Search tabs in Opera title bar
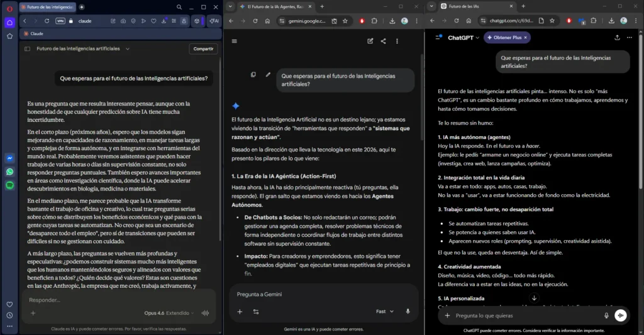 [x=179, y=7]
